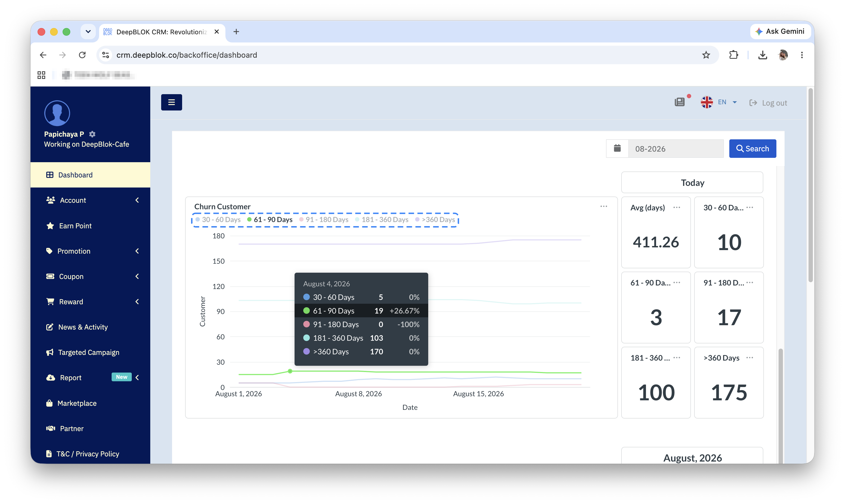Expand the Report submenu chevron
Viewport: 845px width, 504px height.
click(137, 378)
